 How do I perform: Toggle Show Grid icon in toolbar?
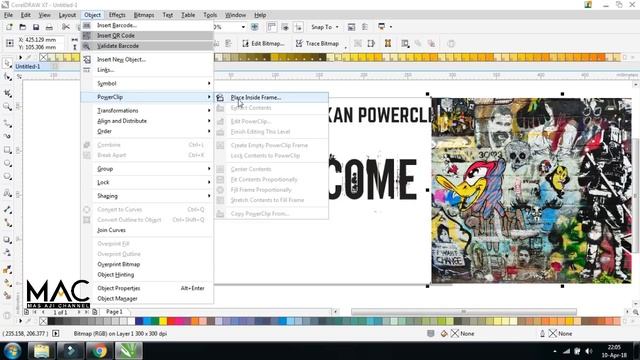point(285,27)
